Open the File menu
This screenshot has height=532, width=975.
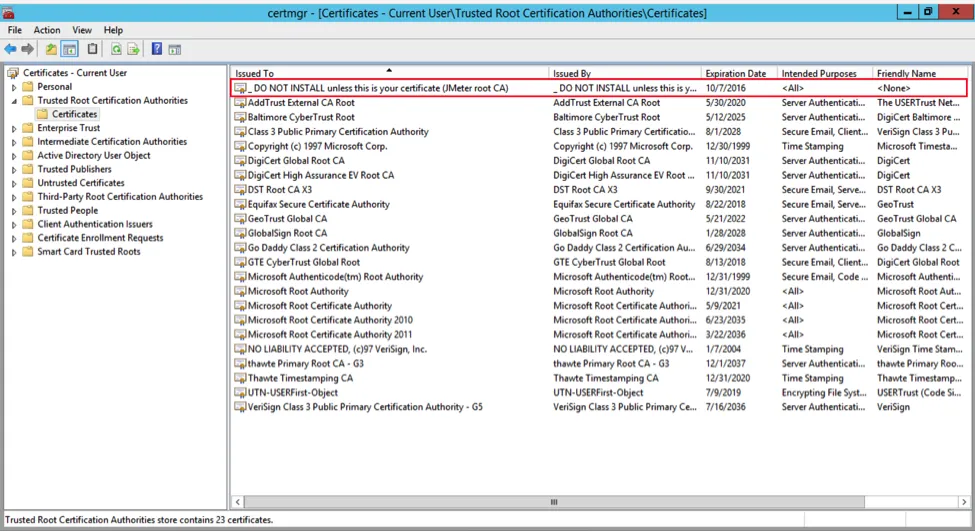[x=14, y=30]
